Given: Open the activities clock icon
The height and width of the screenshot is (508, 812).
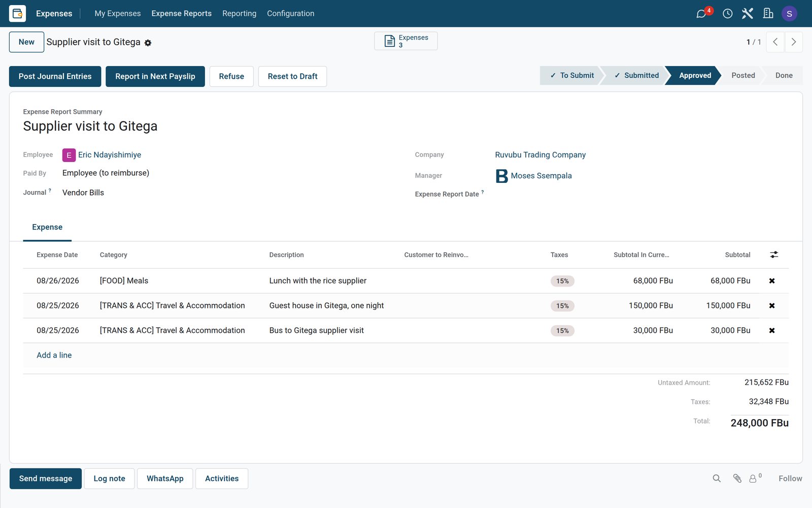Looking at the screenshot, I should 728,14.
